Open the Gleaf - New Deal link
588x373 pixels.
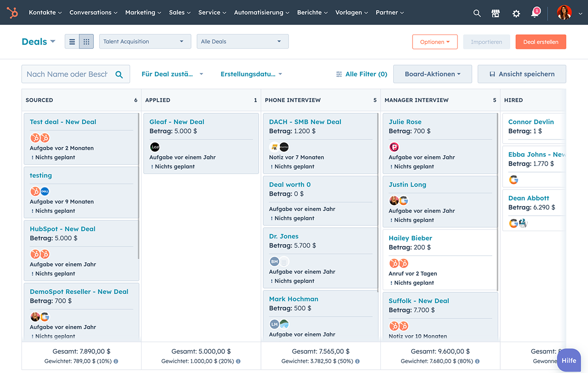(x=177, y=122)
